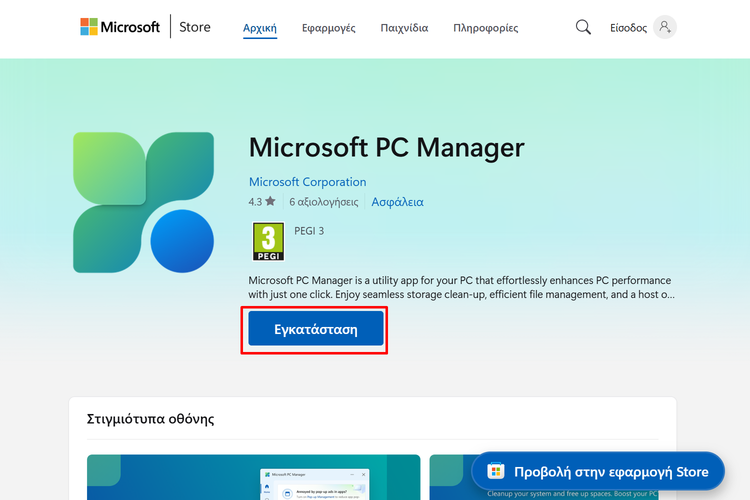Go to the Πληροφορίες tab
750x500 pixels.
click(485, 28)
